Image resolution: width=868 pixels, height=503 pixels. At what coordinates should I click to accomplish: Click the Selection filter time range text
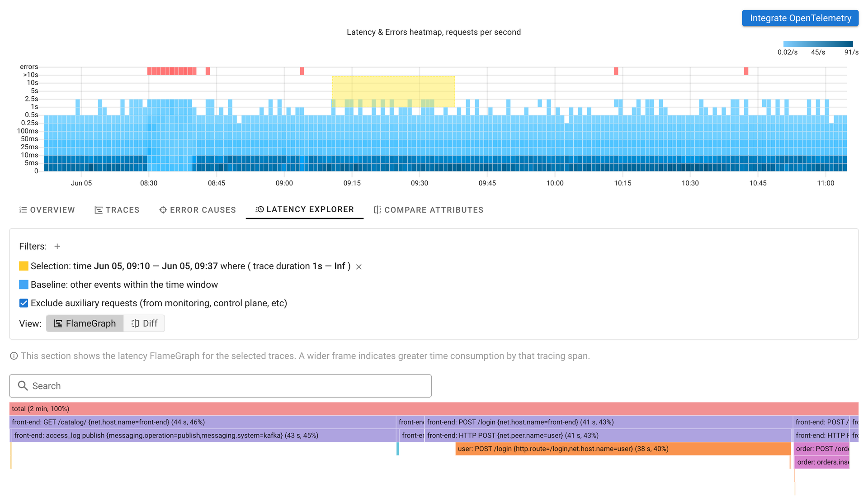click(x=156, y=266)
